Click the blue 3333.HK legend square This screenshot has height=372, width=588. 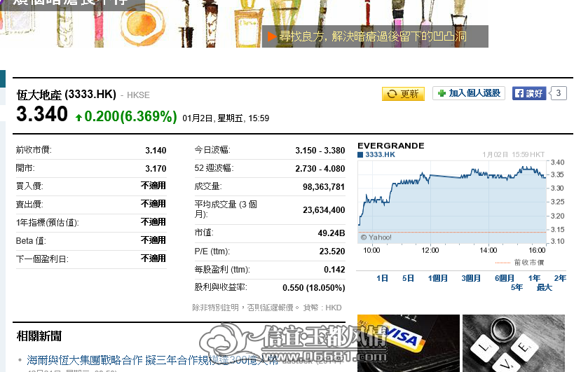click(360, 155)
